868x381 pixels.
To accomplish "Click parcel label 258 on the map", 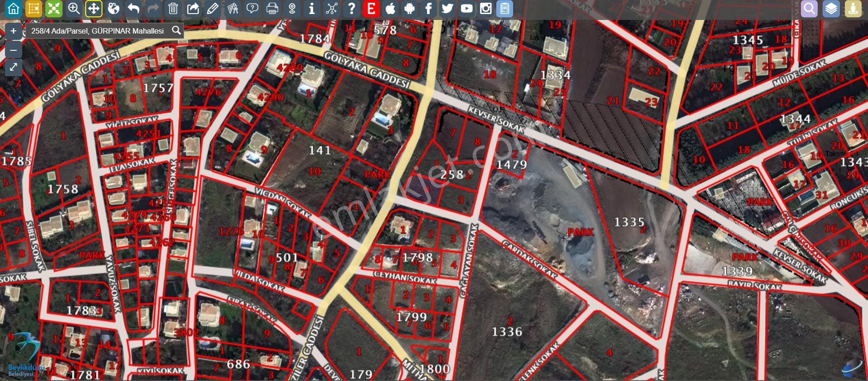I will point(451,174).
